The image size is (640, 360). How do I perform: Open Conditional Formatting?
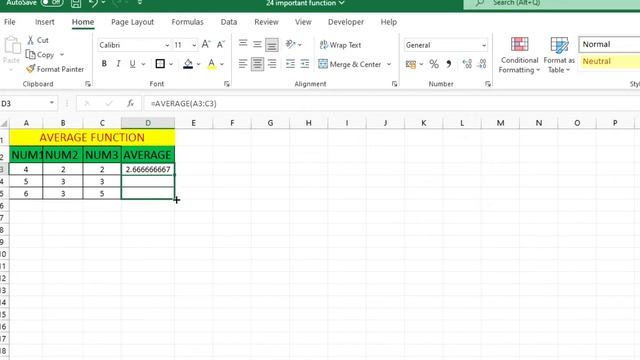click(x=519, y=55)
